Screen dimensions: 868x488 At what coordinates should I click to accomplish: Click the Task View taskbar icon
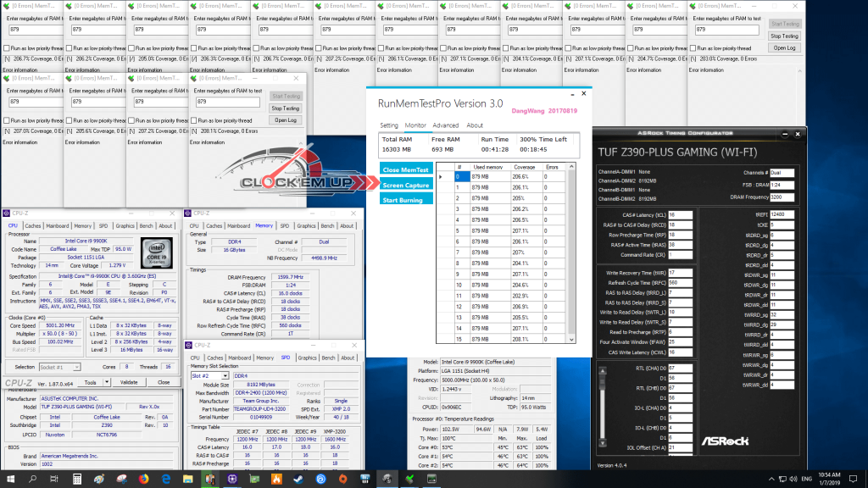[55, 480]
